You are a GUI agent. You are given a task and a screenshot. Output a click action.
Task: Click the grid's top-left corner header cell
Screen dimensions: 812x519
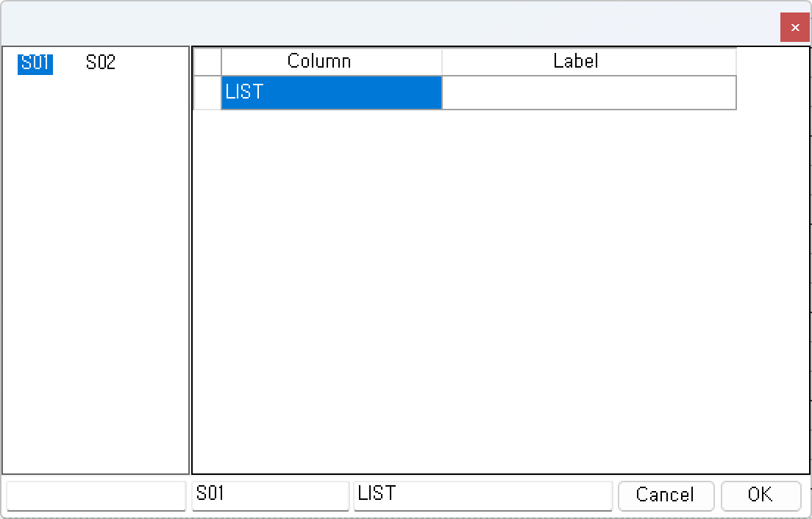point(207,61)
